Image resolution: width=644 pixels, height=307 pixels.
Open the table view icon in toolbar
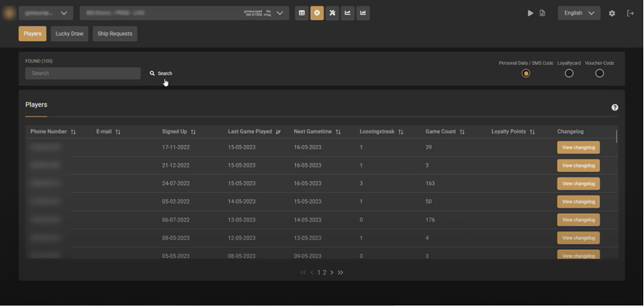[301, 13]
